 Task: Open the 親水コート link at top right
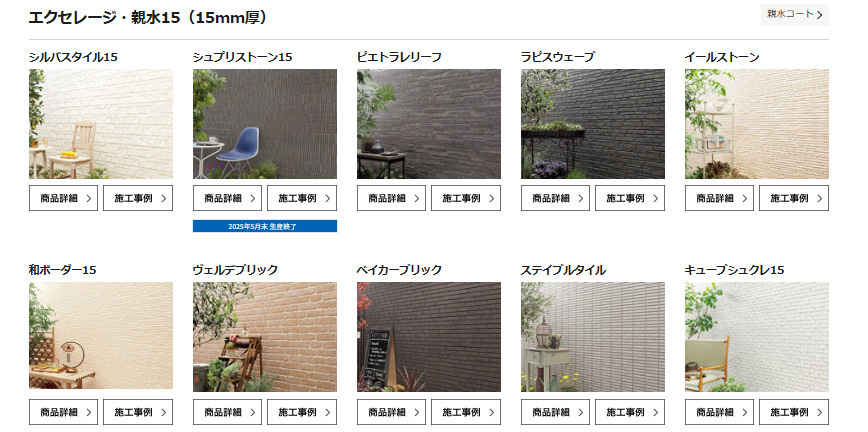pos(794,15)
